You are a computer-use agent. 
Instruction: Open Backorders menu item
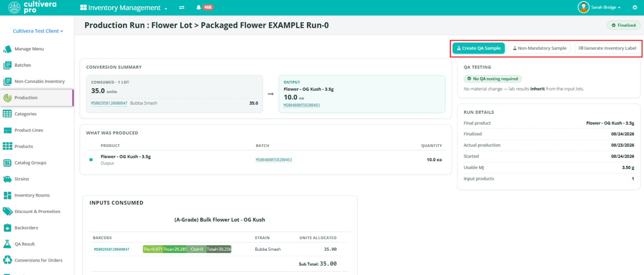(x=26, y=228)
